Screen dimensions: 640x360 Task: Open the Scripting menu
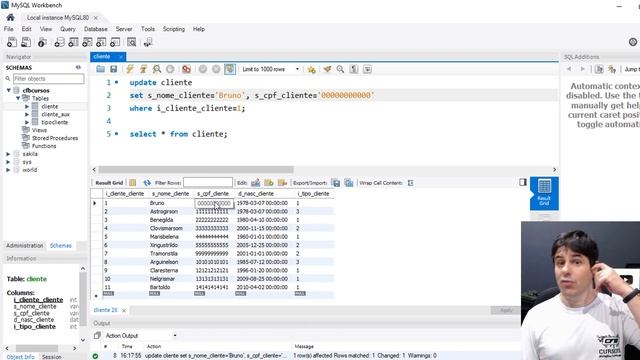coord(174,29)
